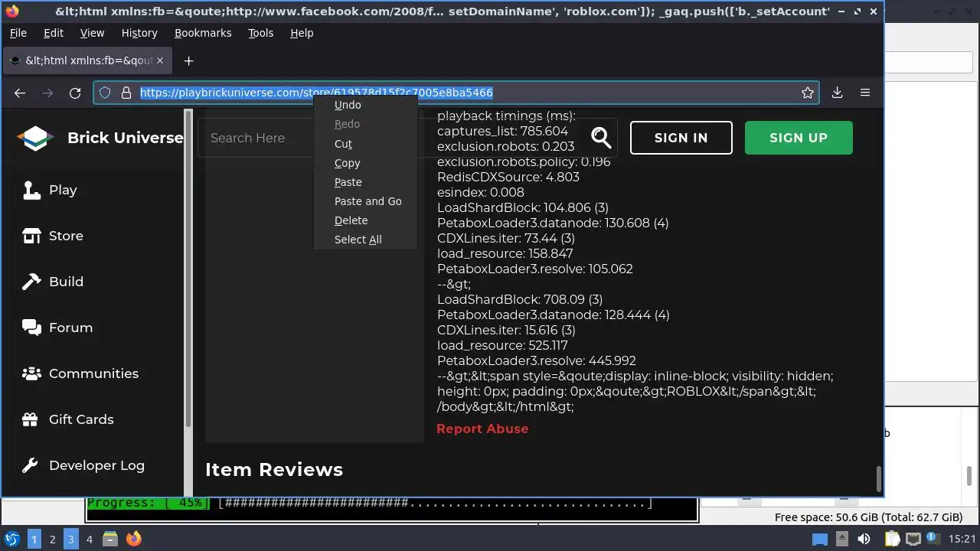
Task: Click the URL address bar text
Action: coord(316,93)
